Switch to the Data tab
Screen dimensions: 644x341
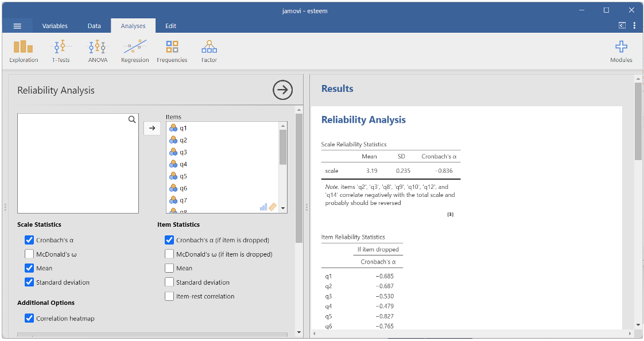click(94, 26)
